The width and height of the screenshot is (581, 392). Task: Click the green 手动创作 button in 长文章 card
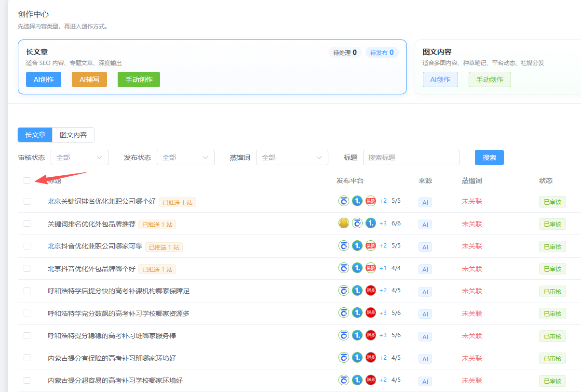click(x=139, y=79)
